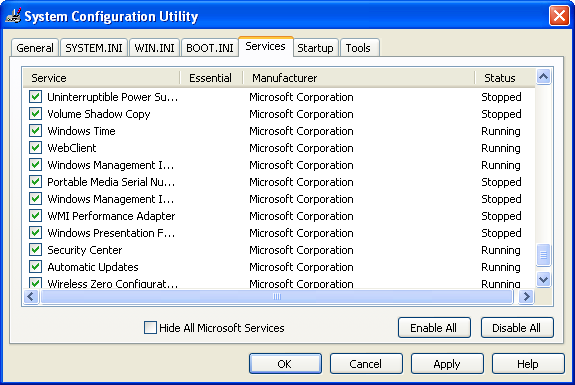Uncheck the WebClient service checkbox

coord(36,148)
